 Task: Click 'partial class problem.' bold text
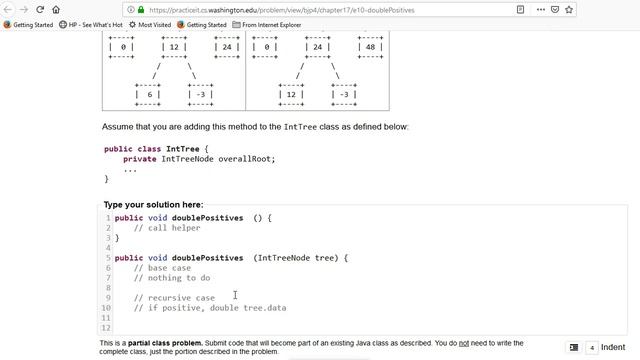(x=165, y=343)
